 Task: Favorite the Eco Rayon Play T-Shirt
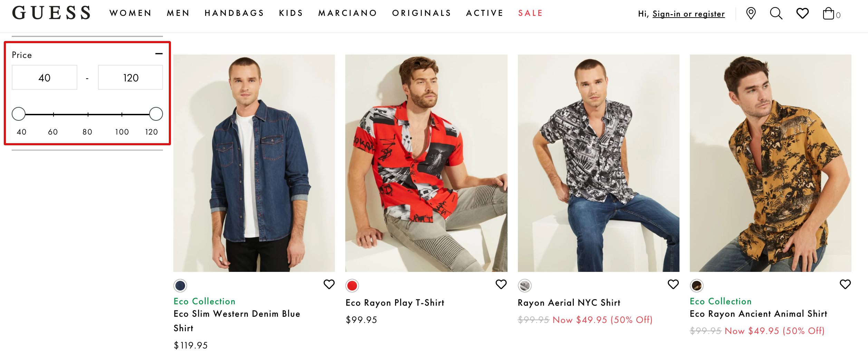pos(501,284)
